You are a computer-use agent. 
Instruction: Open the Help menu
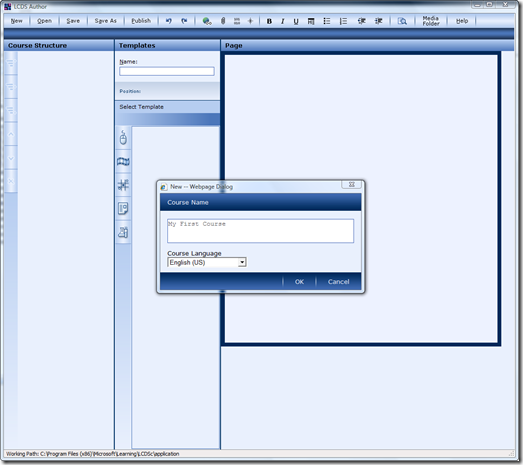[462, 21]
